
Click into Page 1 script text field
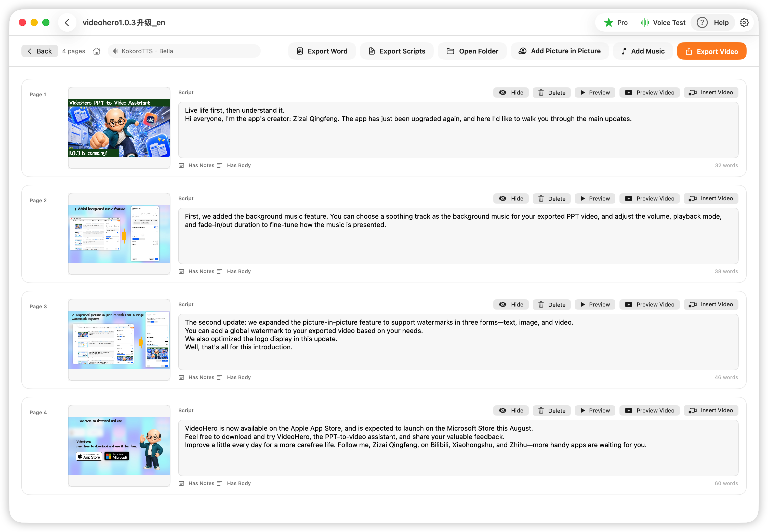(x=458, y=130)
